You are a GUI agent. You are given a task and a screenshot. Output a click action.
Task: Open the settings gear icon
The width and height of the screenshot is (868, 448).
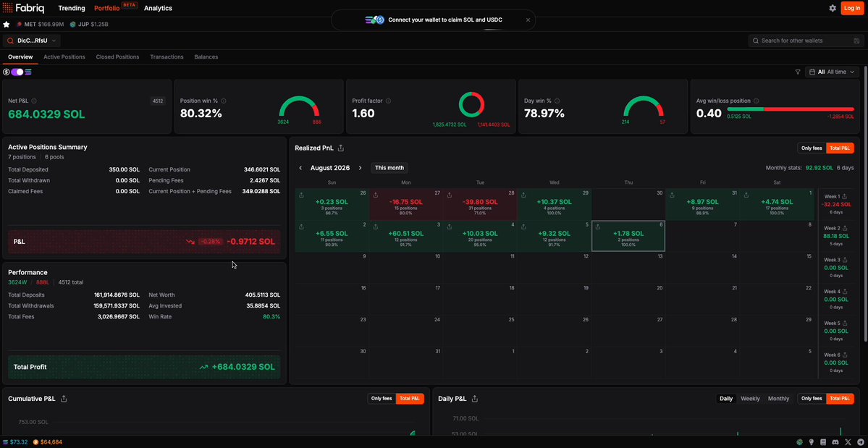pyautogui.click(x=833, y=8)
